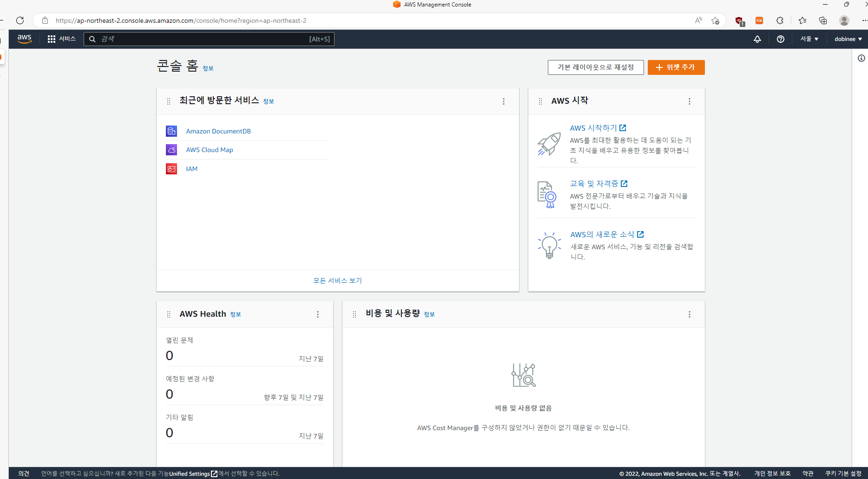
Task: Open the browser extensions puzzle icon
Action: (780, 20)
